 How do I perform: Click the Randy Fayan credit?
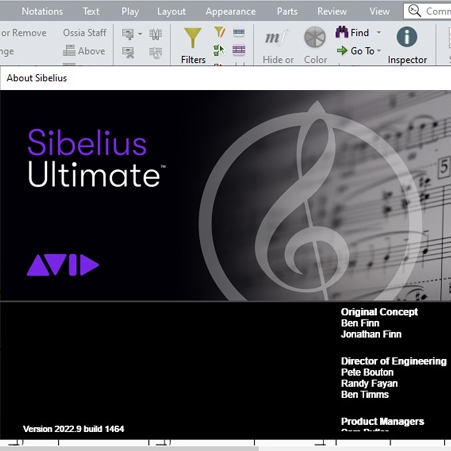coord(369,383)
